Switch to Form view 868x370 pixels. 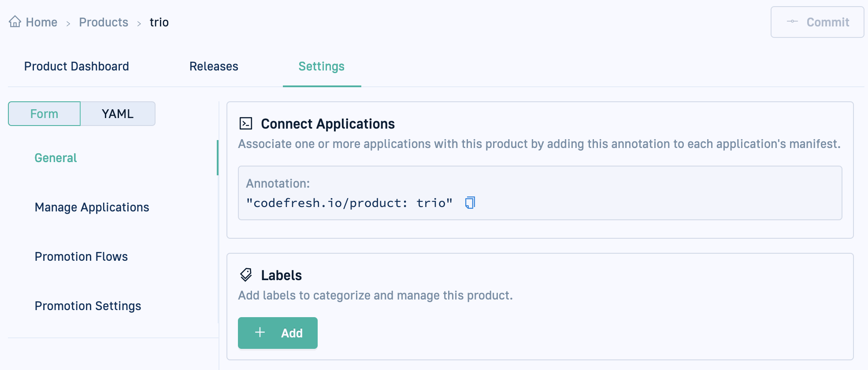(x=44, y=114)
